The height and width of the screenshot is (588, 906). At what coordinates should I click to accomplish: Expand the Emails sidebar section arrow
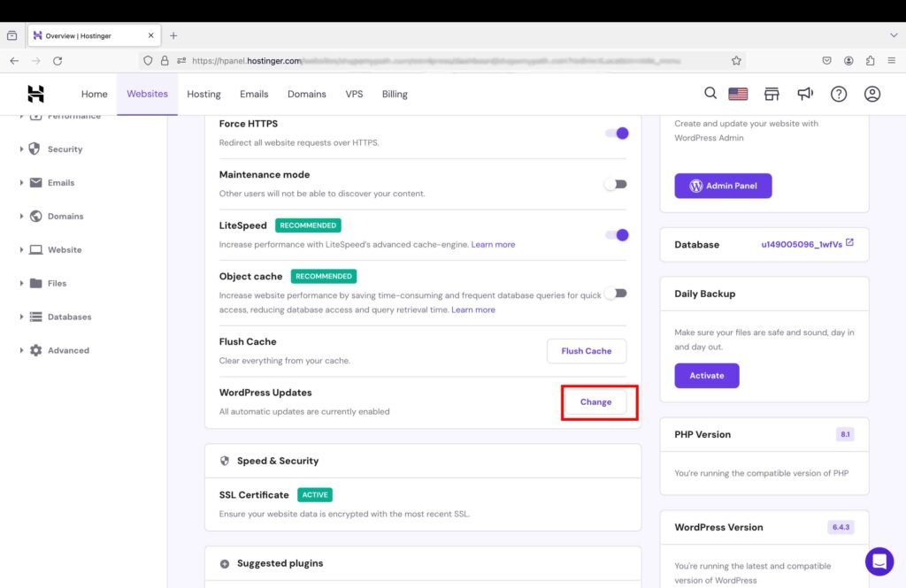click(x=21, y=182)
